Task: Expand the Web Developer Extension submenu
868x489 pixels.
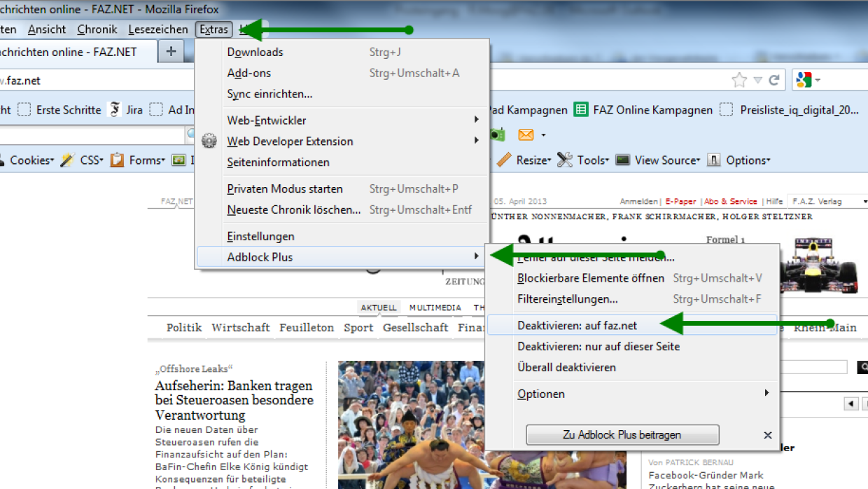Action: (476, 141)
